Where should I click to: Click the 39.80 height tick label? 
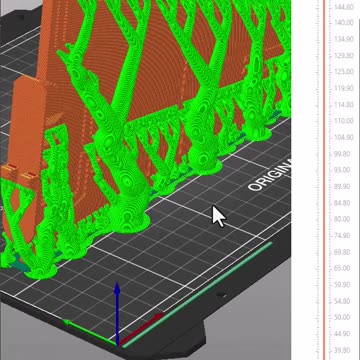pos(342,350)
